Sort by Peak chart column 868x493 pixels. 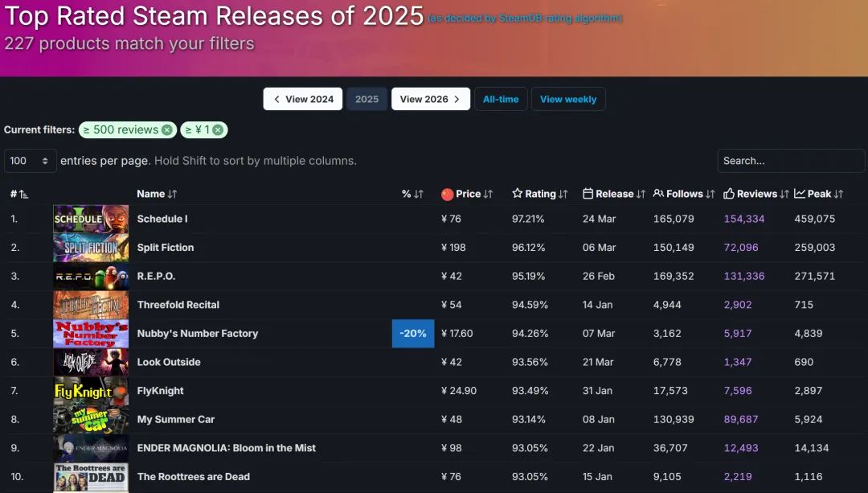pos(819,194)
